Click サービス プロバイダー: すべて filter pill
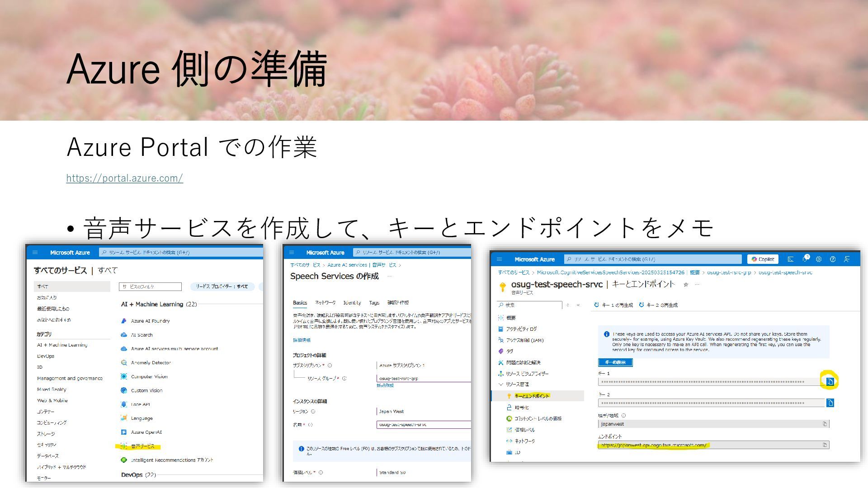The image size is (868, 488). (x=222, y=286)
